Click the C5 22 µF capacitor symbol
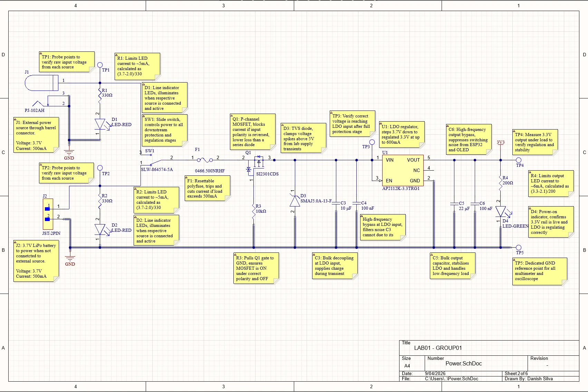Image resolution: width=588 pixels, height=392 pixels. point(454,203)
